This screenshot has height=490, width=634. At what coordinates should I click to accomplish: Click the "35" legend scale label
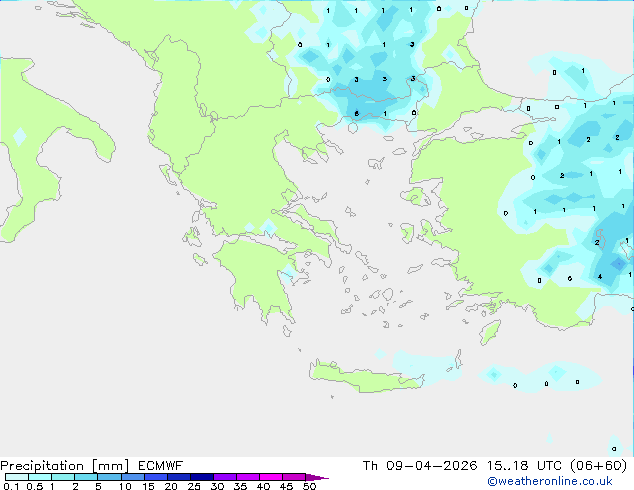click(240, 486)
